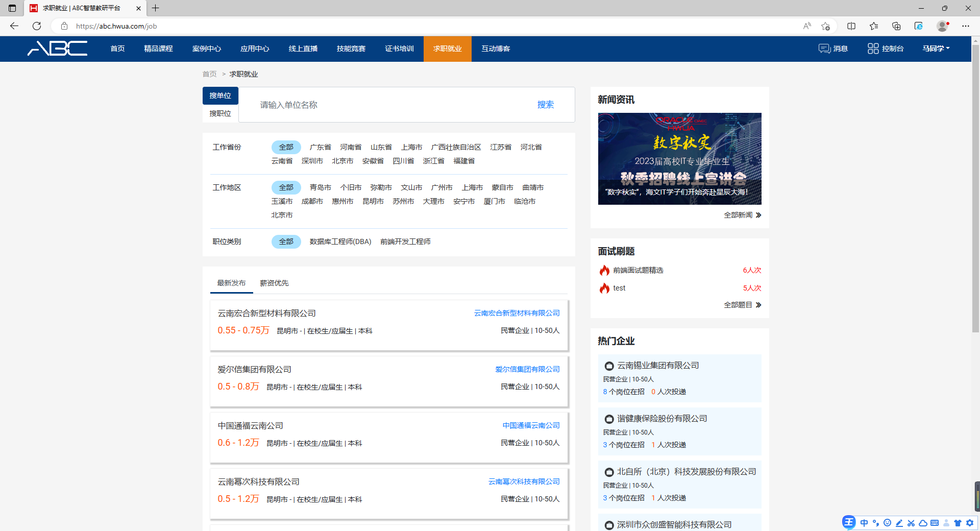Select 全部 in the 职位类别 filter
This screenshot has width=980, height=531.
tap(286, 242)
